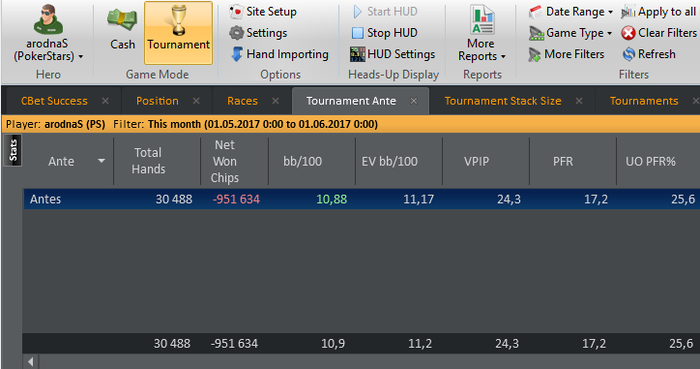Viewport: 700px width, 369px height.
Task: Select Tournament game mode
Action: pos(179,33)
